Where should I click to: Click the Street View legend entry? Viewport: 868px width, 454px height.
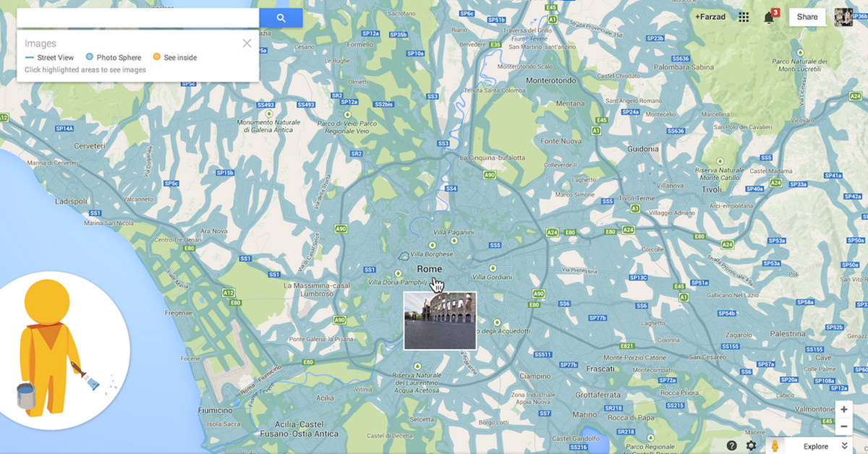click(49, 58)
